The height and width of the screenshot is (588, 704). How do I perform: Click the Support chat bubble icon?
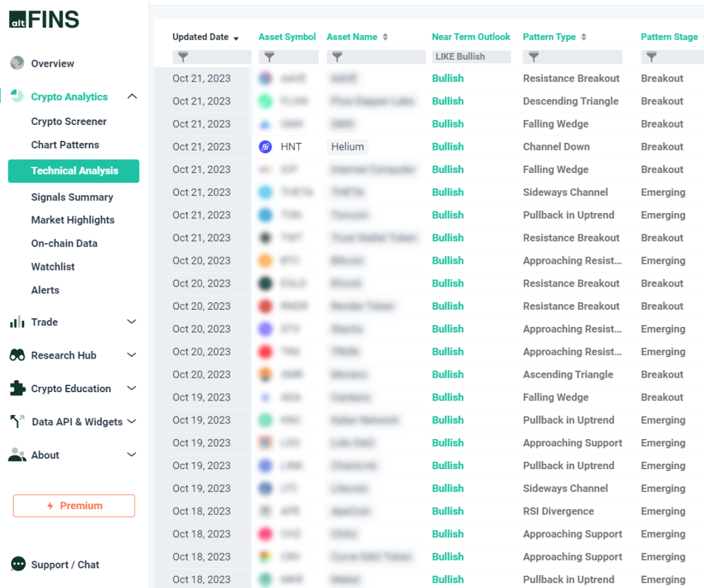(x=18, y=565)
